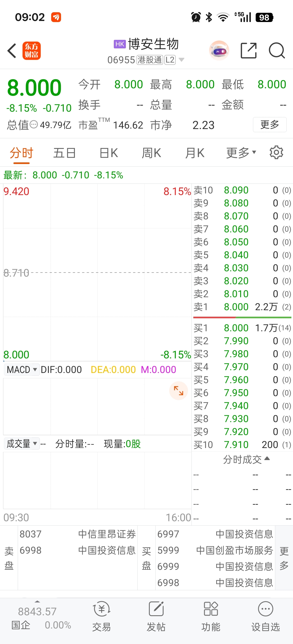293x644 pixels.
Task: Select 买10 row at 7.910
Action: (242, 445)
